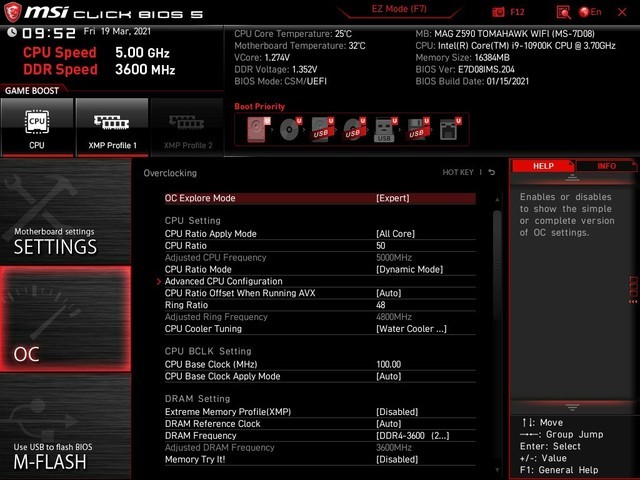This screenshot has width=640, height=480.
Task: Click the GAME BOOST label
Action: coord(32,91)
